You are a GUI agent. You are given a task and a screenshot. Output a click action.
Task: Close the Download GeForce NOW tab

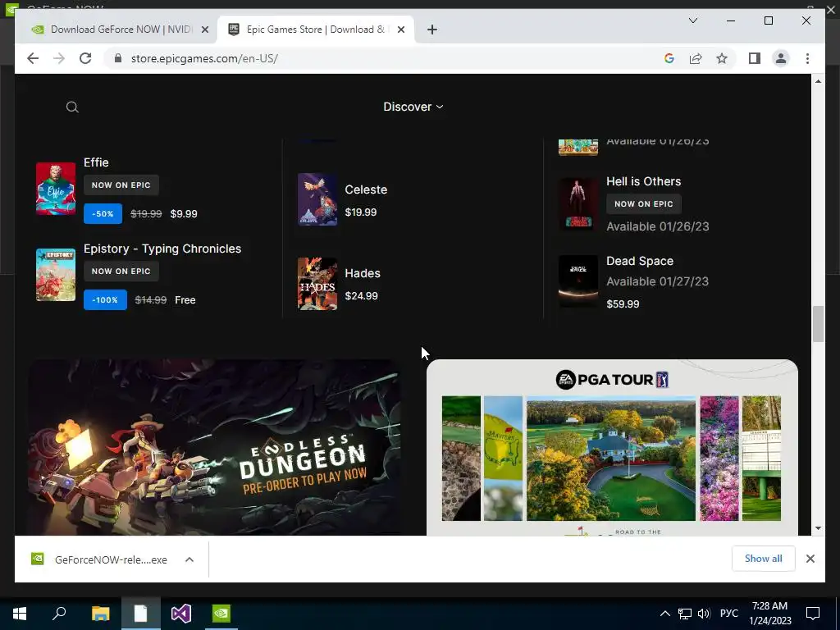click(204, 30)
